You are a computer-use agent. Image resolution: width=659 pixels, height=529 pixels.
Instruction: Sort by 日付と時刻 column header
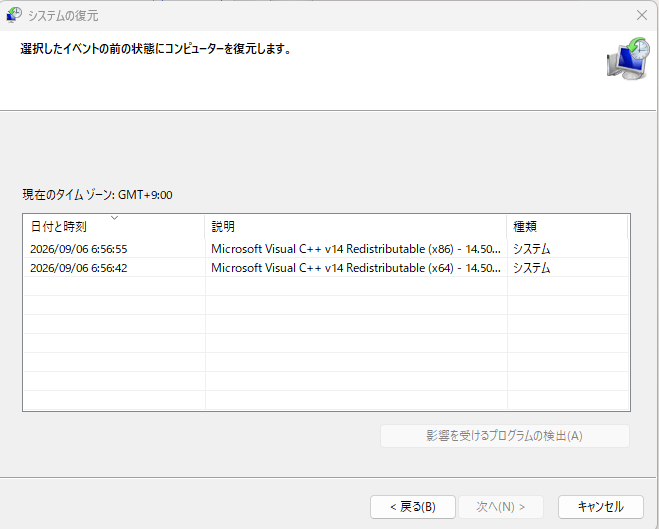[114, 226]
